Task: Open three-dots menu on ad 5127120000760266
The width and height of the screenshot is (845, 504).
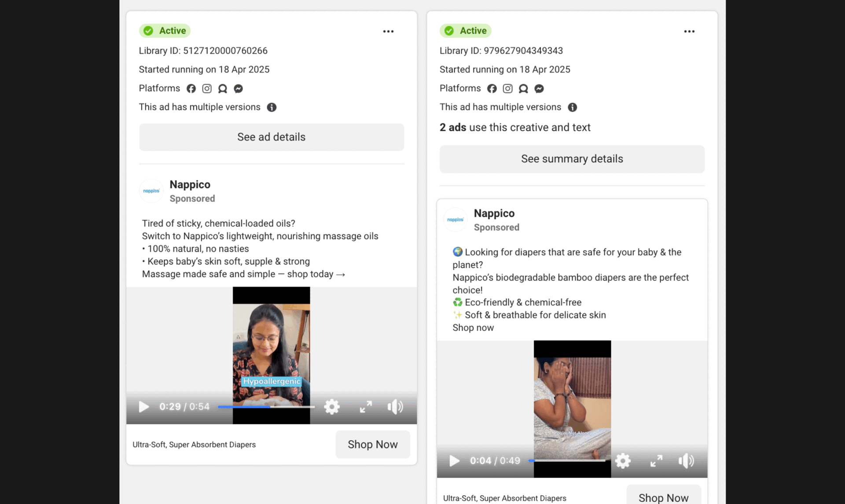Action: [388, 31]
